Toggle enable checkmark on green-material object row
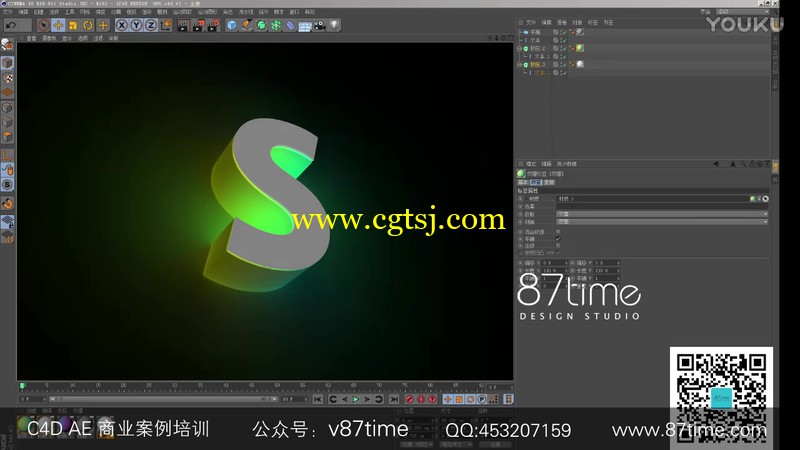Viewport: 800px width, 450px height. [564, 48]
